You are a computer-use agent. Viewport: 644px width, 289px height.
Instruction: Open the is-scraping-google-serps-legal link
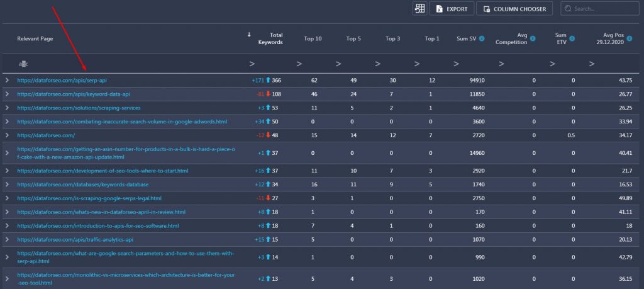(89, 198)
